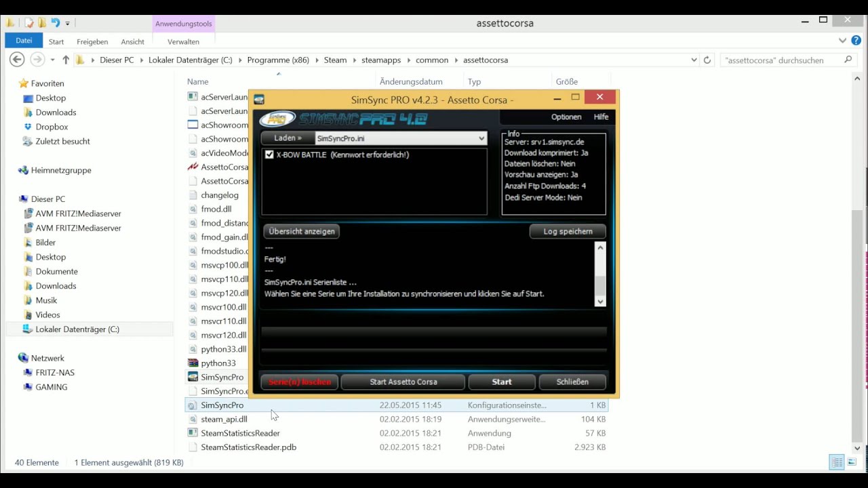
Task: Select Lokaler Datenträger (C:) in navigation pane
Action: (x=77, y=329)
